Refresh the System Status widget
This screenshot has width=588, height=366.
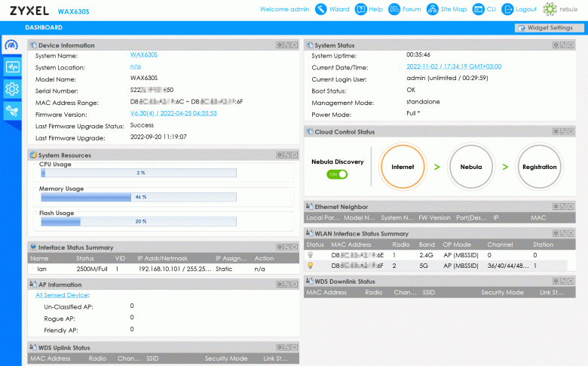[563, 45]
